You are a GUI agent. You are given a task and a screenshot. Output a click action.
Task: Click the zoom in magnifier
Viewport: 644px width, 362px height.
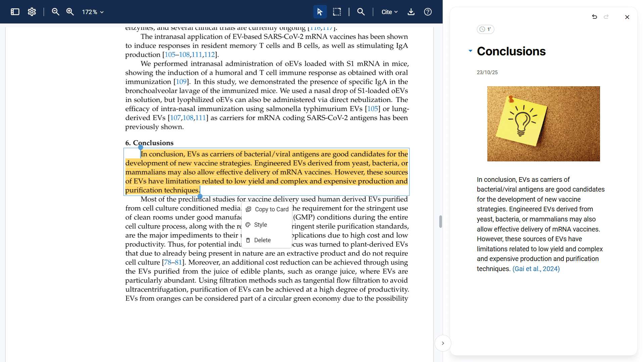70,12
